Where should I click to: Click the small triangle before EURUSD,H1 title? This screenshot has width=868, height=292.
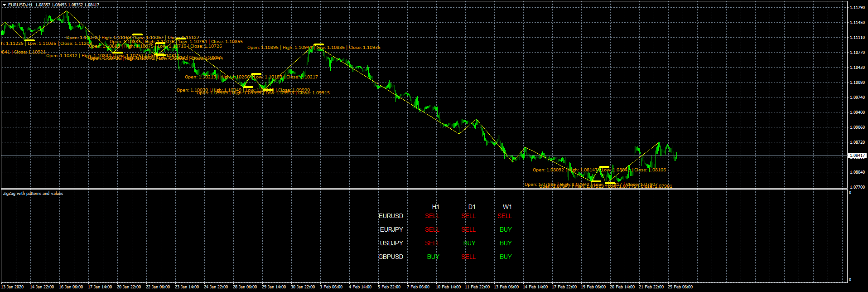[x=5, y=5]
